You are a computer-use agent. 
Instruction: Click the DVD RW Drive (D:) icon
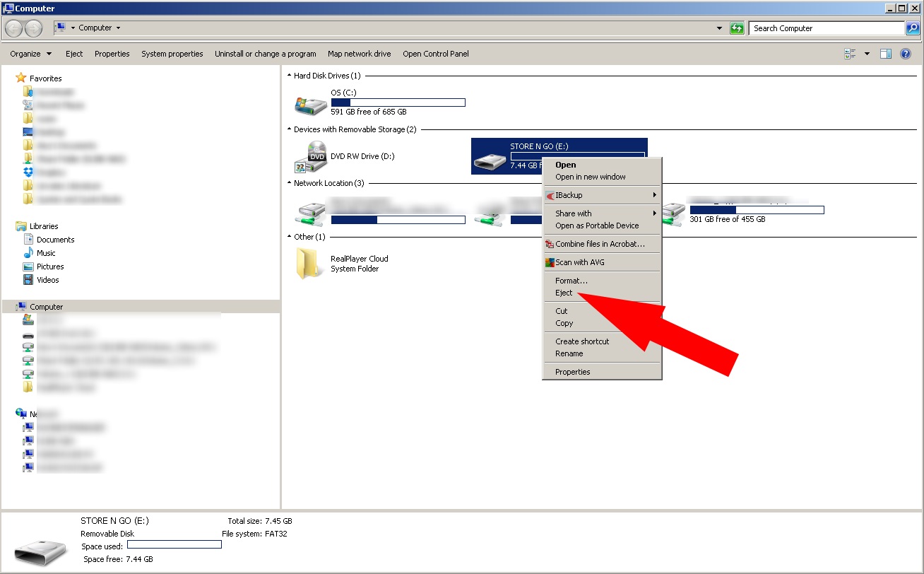[x=313, y=156]
